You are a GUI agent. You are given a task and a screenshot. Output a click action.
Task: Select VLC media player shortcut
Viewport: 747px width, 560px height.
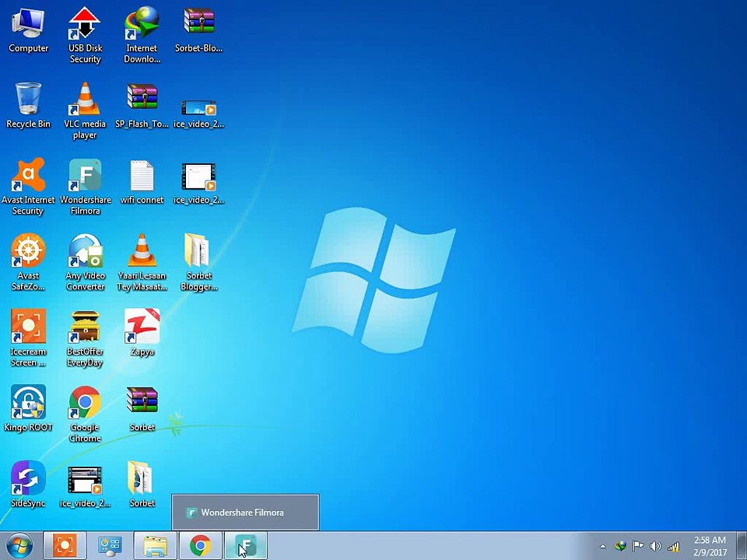(x=85, y=111)
